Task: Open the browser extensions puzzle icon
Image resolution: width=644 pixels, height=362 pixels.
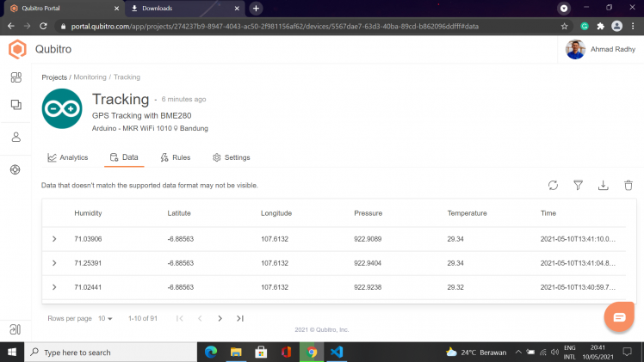Action: (600, 27)
